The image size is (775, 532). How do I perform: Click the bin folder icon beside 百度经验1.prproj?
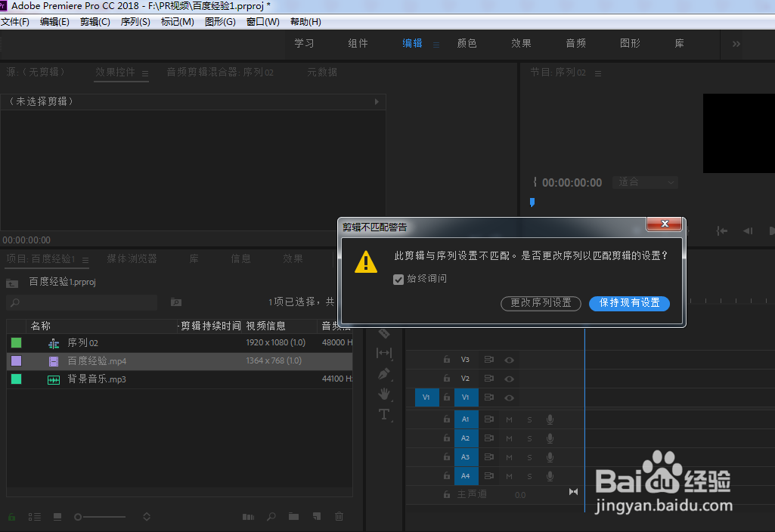pyautogui.click(x=12, y=283)
